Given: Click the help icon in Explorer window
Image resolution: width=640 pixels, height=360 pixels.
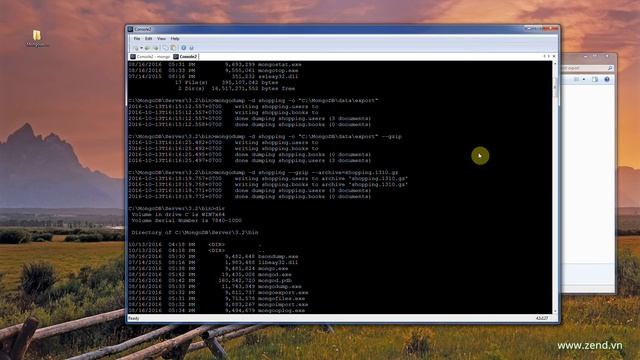Looking at the screenshot, I should tap(607, 79).
